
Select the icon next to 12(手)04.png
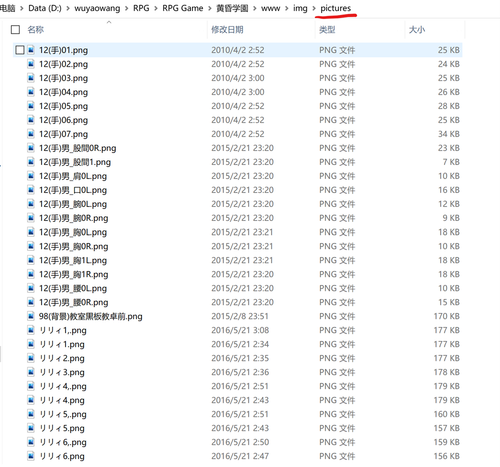click(x=31, y=92)
